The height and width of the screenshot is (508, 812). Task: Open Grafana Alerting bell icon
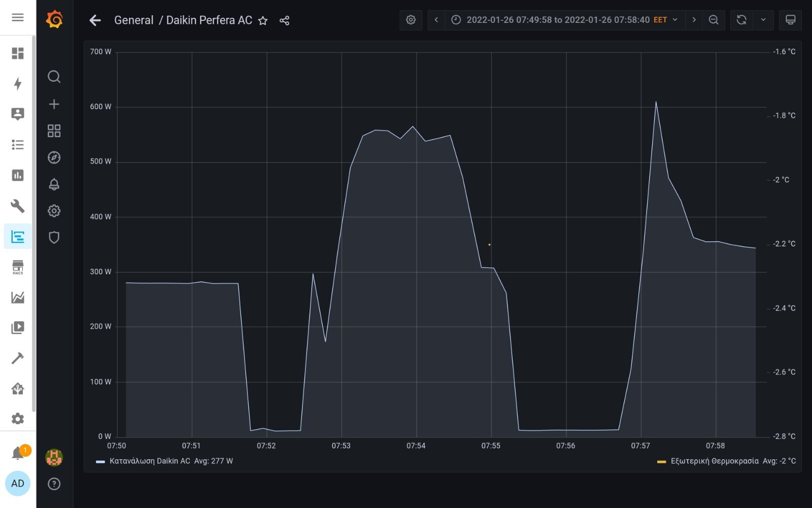(x=54, y=184)
